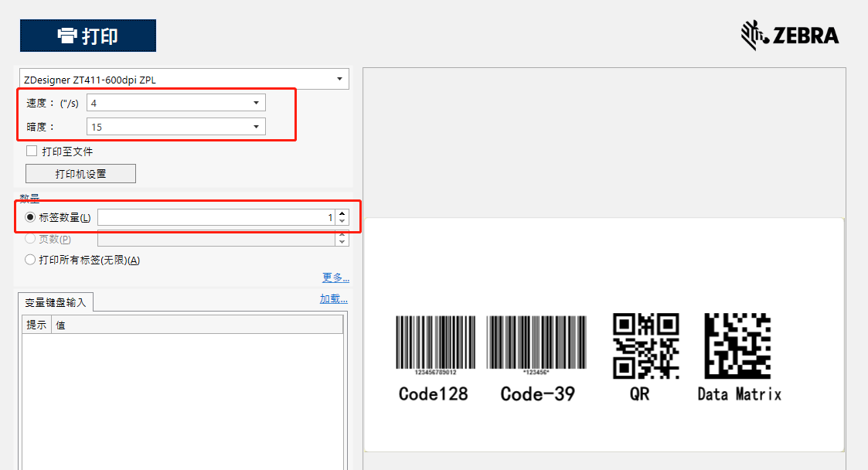This screenshot has height=470, width=868.
Task: Click the 'Code-39' caption text
Action: coord(537,394)
